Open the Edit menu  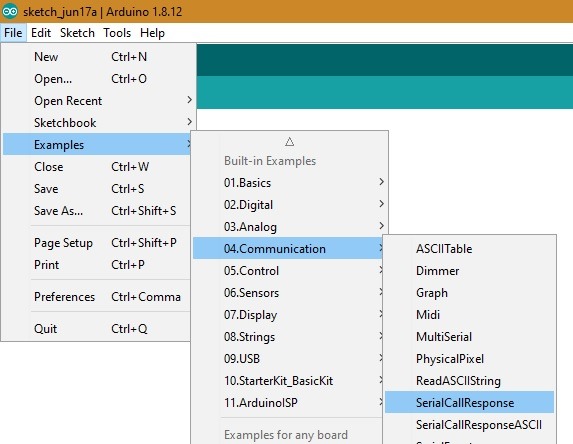coord(41,33)
